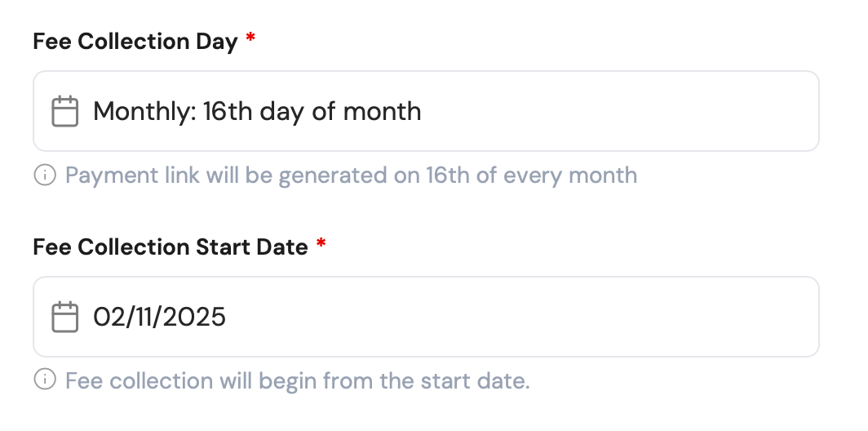Image resolution: width=868 pixels, height=431 pixels.
Task: Click the 'Fee Collection Start Date' label
Action: tap(170, 247)
